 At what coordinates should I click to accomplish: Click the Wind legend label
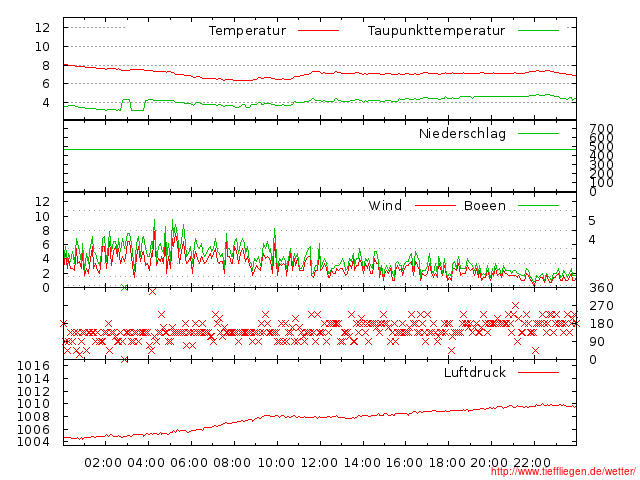point(385,205)
